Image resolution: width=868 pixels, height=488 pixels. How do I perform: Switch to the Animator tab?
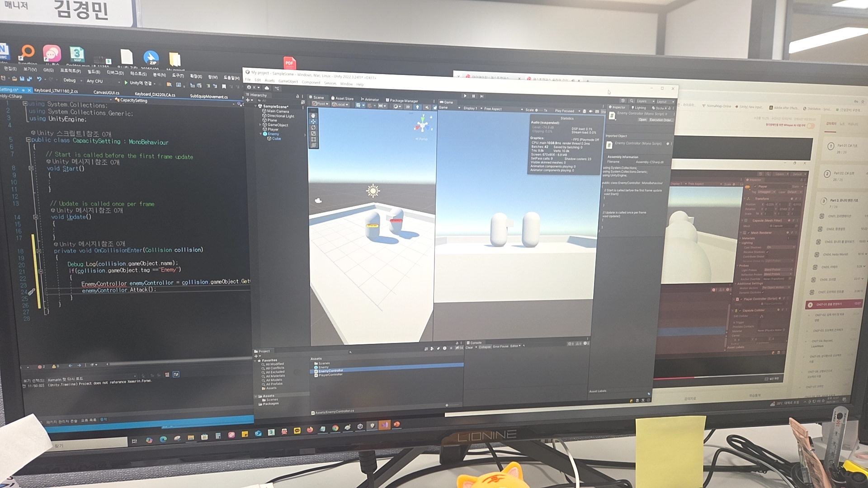pyautogui.click(x=370, y=99)
